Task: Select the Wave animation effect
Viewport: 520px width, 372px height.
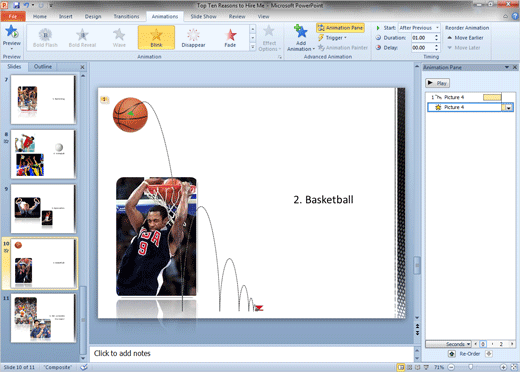Action: tap(119, 37)
